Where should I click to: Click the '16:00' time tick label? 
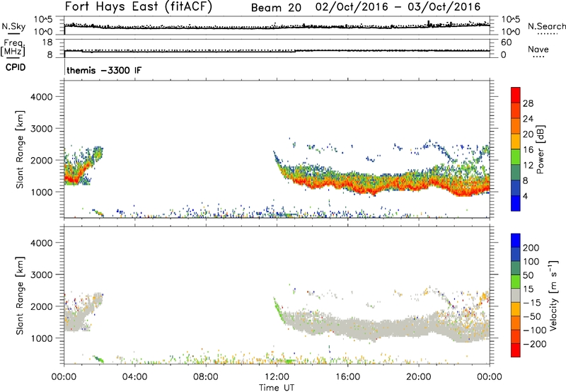point(347,377)
